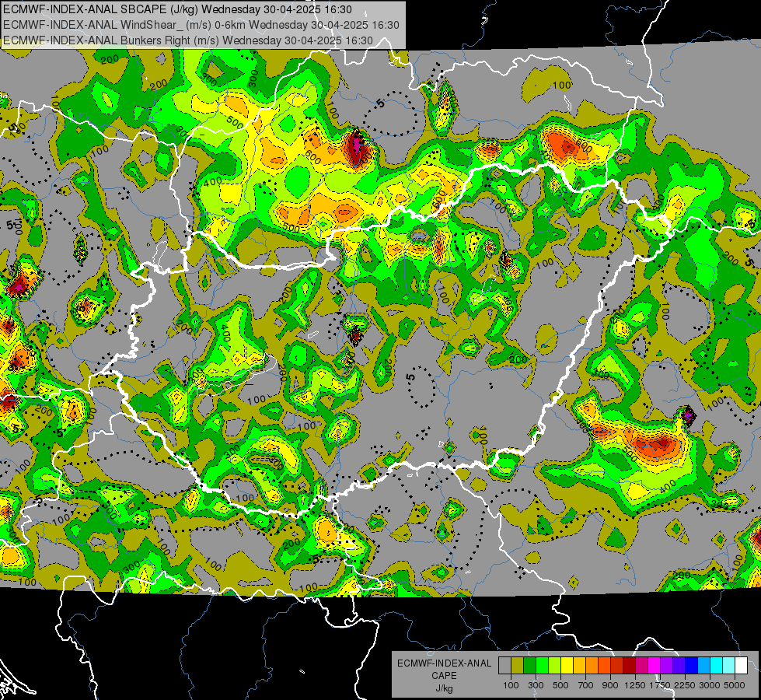Viewport: 761px width, 700px height.
Task: Click the 100 value under the color scale
Action: tap(511, 685)
